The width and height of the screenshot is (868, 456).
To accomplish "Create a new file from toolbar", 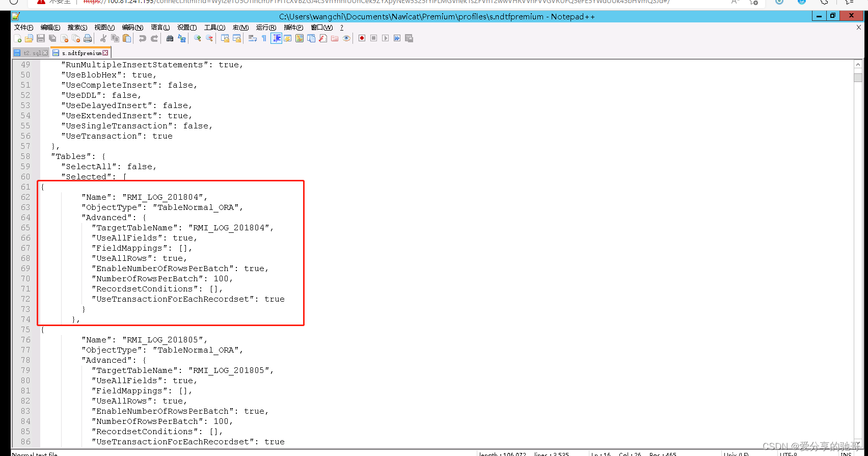I will point(17,38).
